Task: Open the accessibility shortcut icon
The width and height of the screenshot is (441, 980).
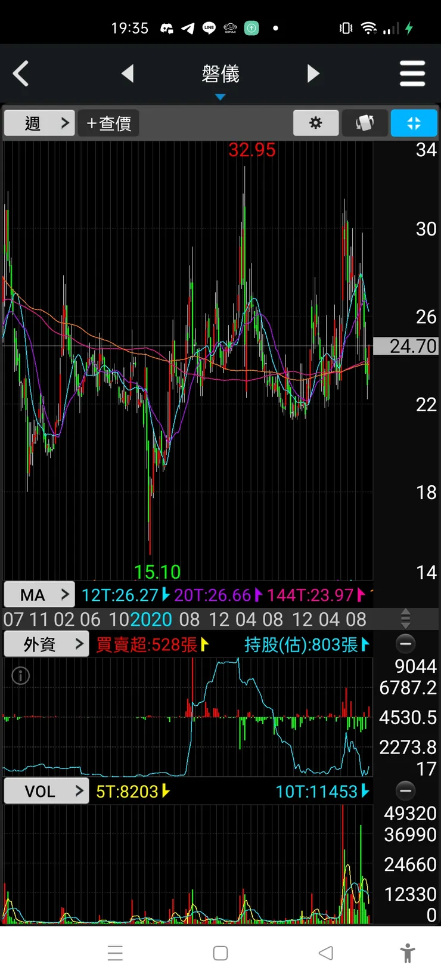Action: coord(408,953)
